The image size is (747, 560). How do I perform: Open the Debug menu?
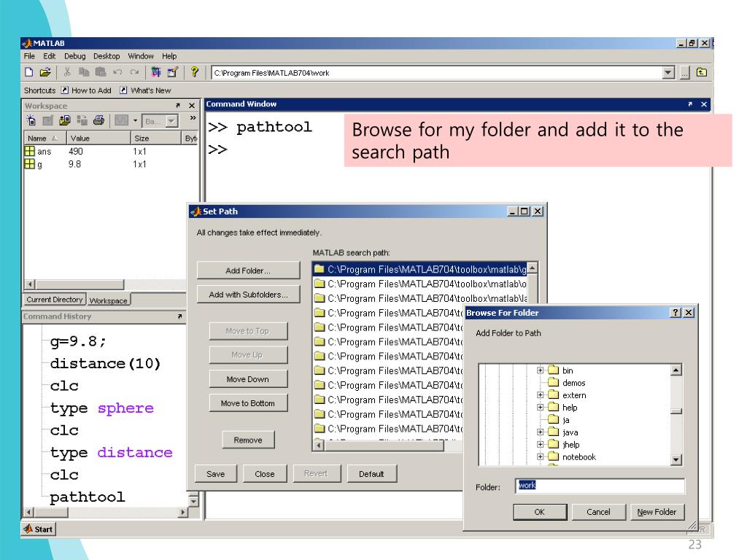click(x=75, y=56)
